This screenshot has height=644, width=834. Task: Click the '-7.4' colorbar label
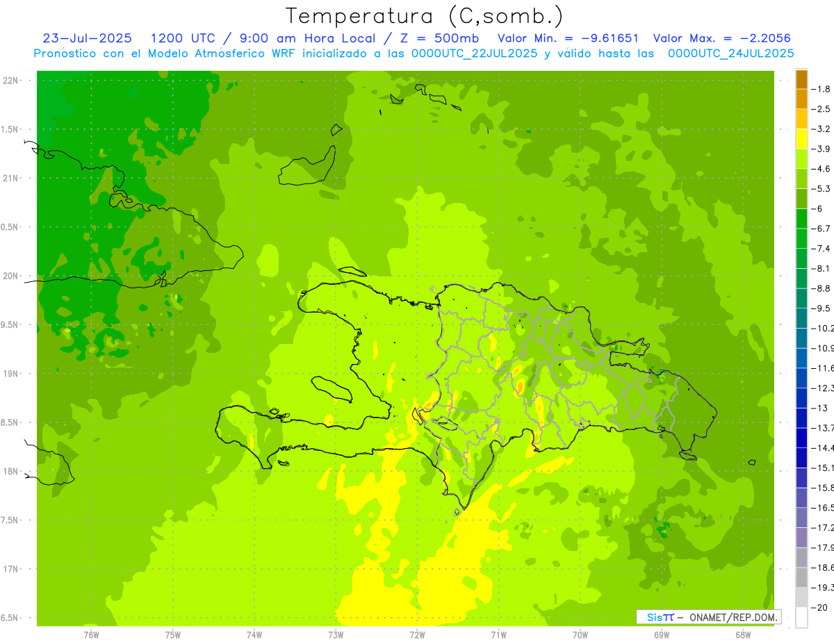821,249
